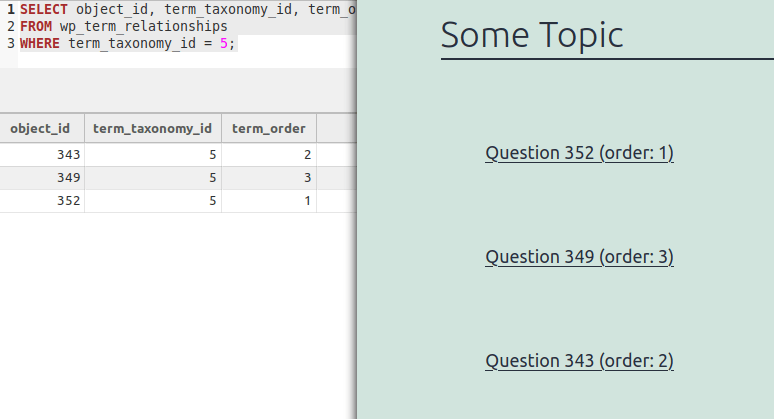
Task: Place cursor in the FROM wp_term_relationships line
Action: pos(124,26)
